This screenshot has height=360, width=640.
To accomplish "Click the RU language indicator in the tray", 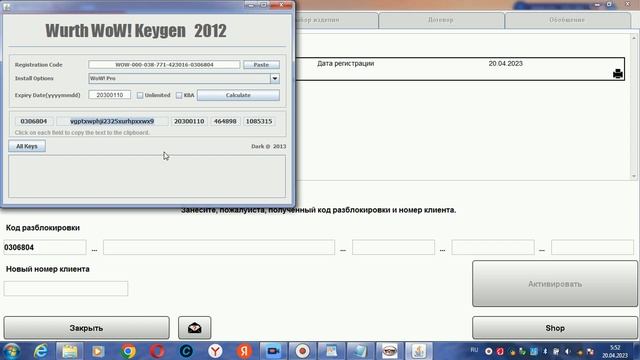I will pos(474,350).
